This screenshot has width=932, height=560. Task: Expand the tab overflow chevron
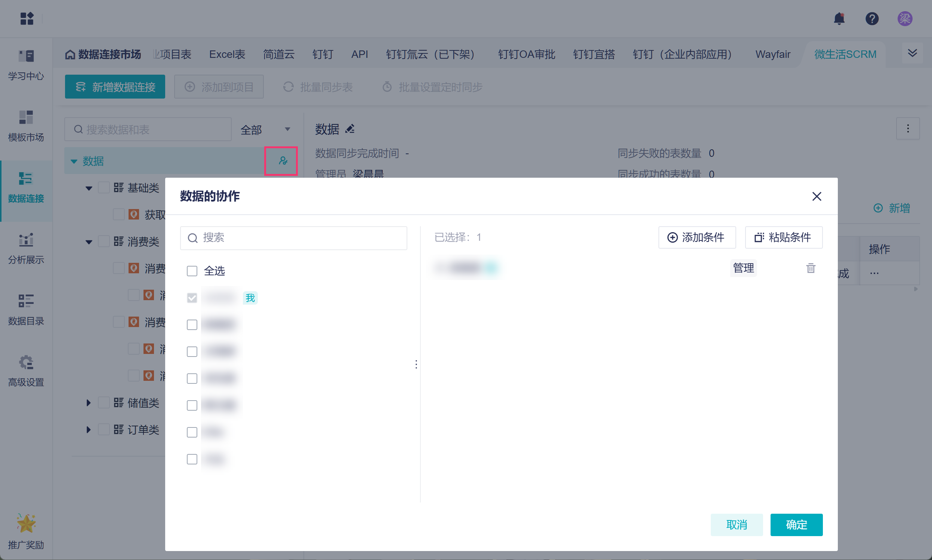tap(912, 53)
